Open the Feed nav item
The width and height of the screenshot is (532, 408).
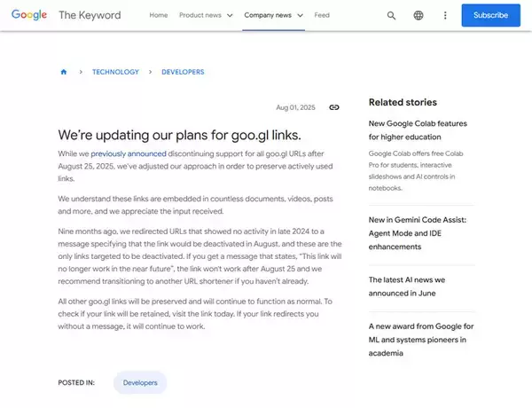pos(322,15)
